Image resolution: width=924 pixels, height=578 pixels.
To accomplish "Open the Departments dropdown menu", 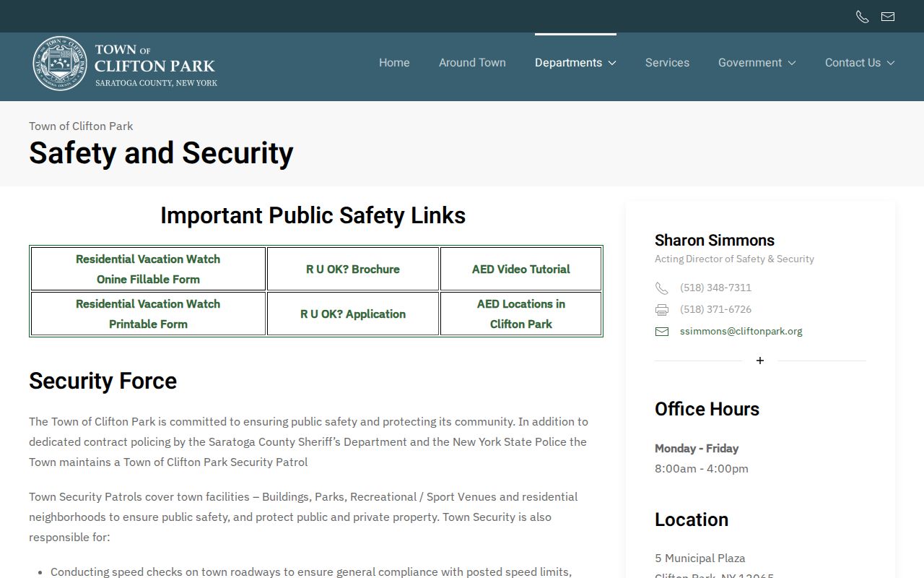I will tap(575, 63).
